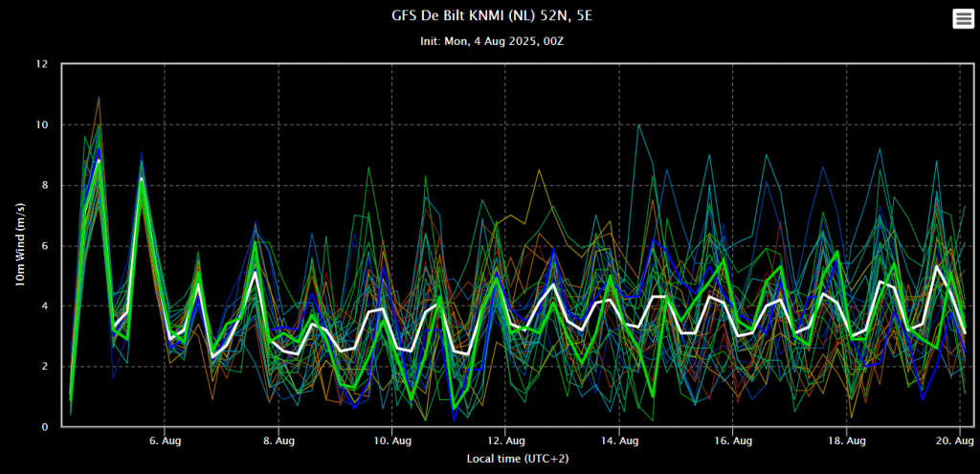Open the chart context menu hamburger icon

tap(963, 19)
